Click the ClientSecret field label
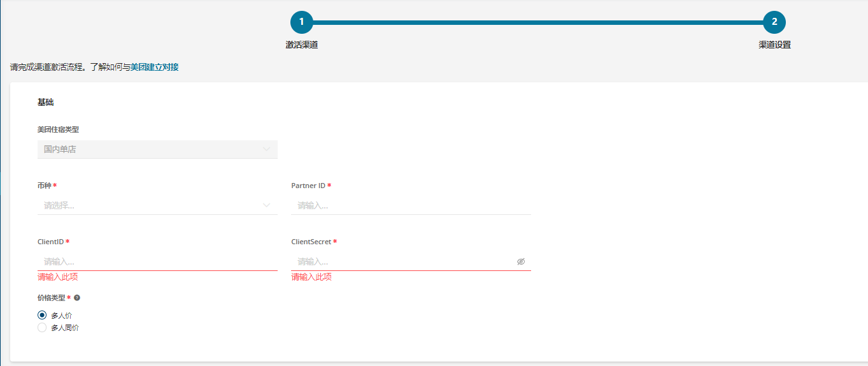 tap(311, 242)
